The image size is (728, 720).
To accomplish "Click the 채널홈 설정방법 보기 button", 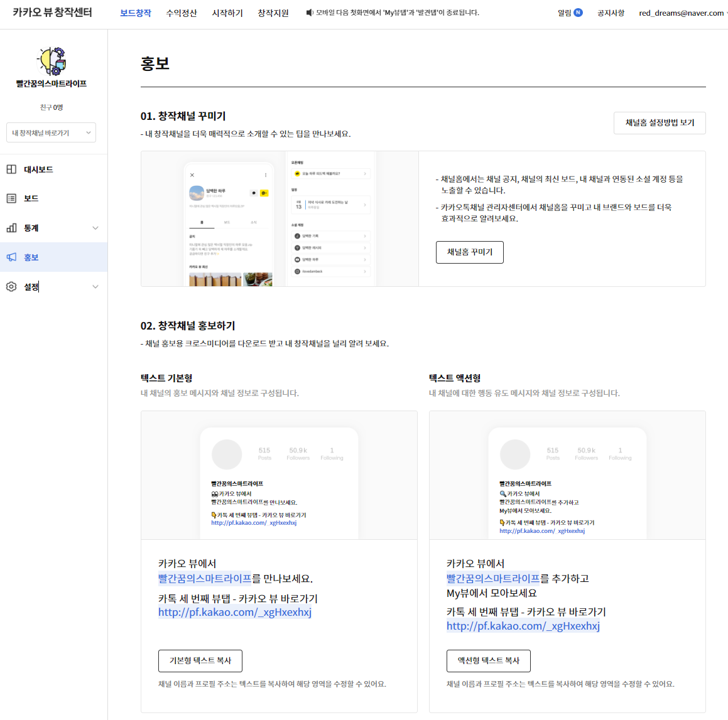I will click(x=660, y=123).
